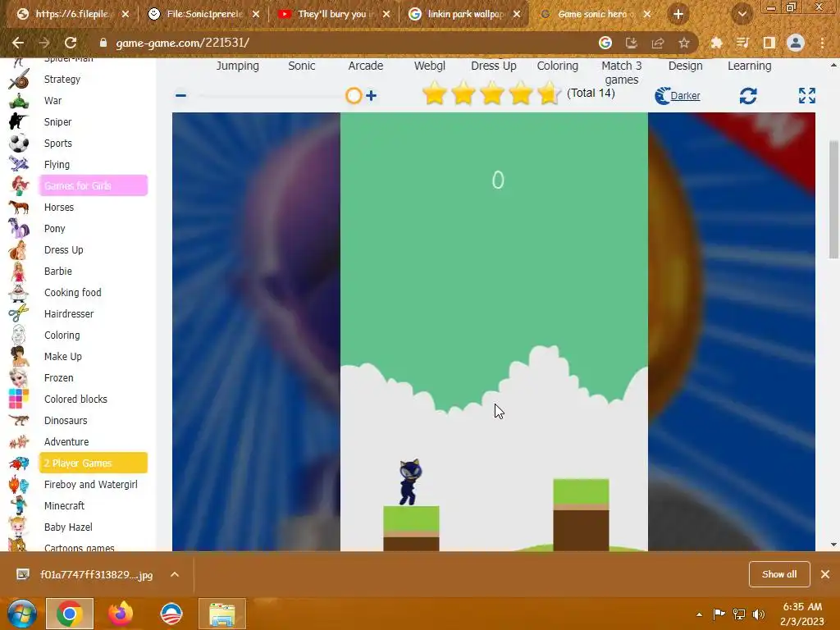Open Barbie games link
Screen dimensions: 840x630
pos(58,271)
